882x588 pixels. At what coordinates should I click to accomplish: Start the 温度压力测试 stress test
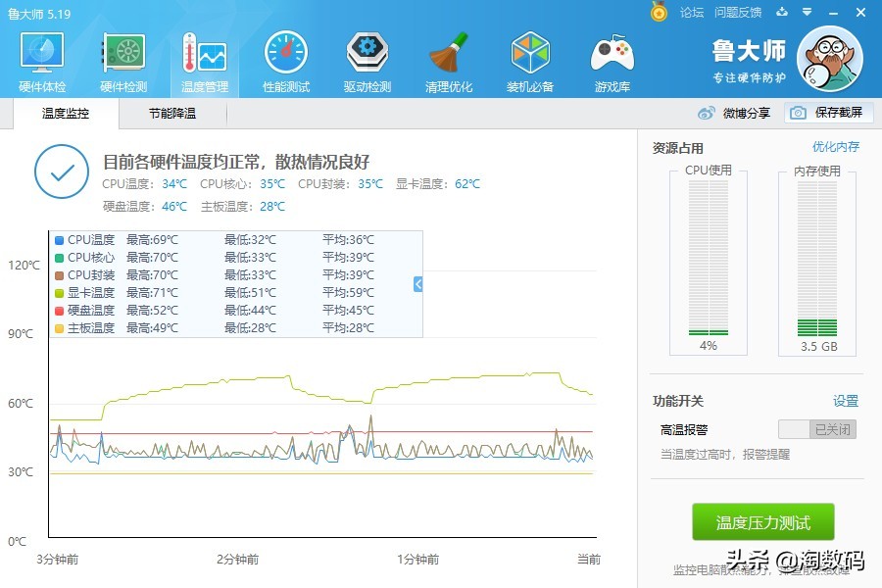tap(761, 522)
